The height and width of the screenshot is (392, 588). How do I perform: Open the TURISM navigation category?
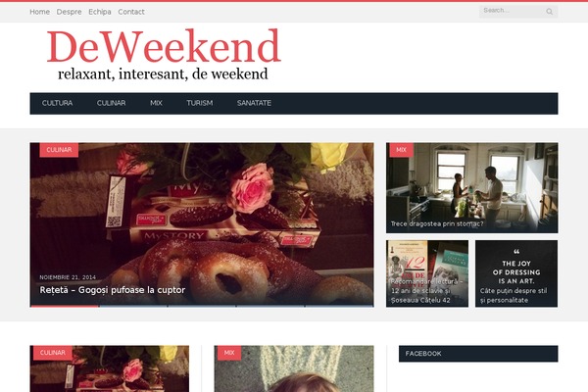[200, 103]
